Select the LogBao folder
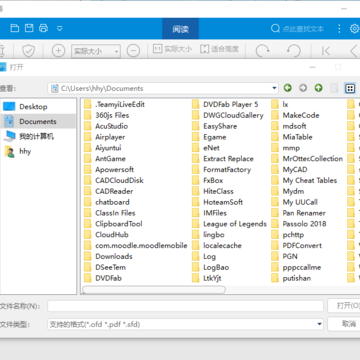Image resolution: width=360 pixels, height=360 pixels. (x=210, y=267)
